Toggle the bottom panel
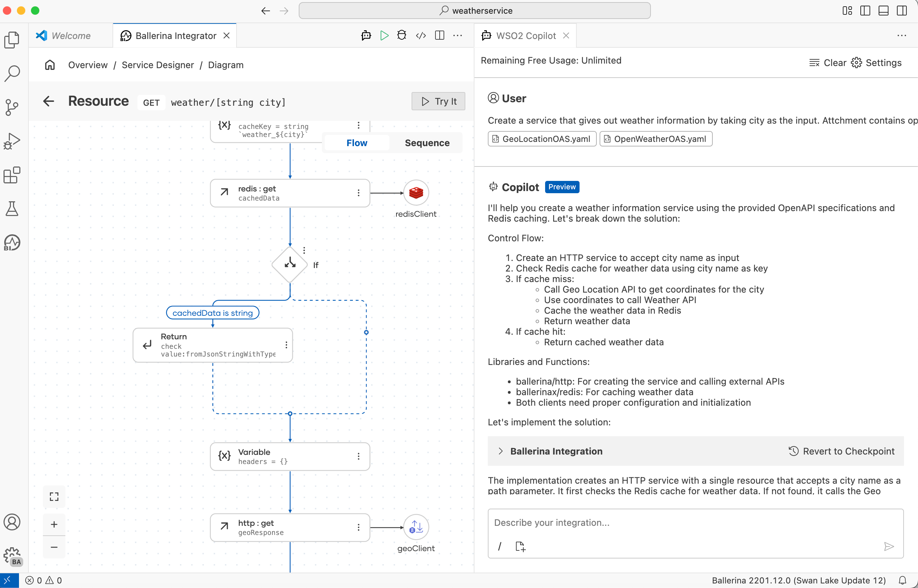The width and height of the screenshot is (918, 588). pos(884,11)
